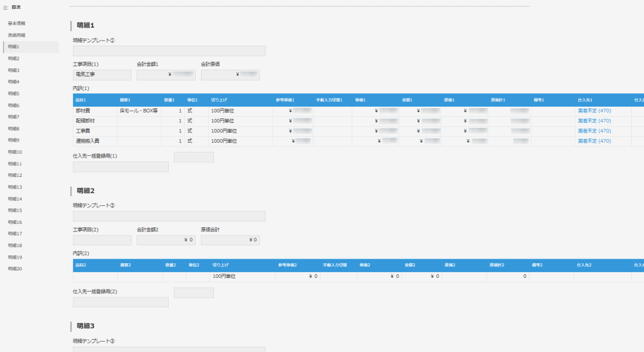Open 基本情報 in the table of contents
The image size is (644, 352).
17,23
